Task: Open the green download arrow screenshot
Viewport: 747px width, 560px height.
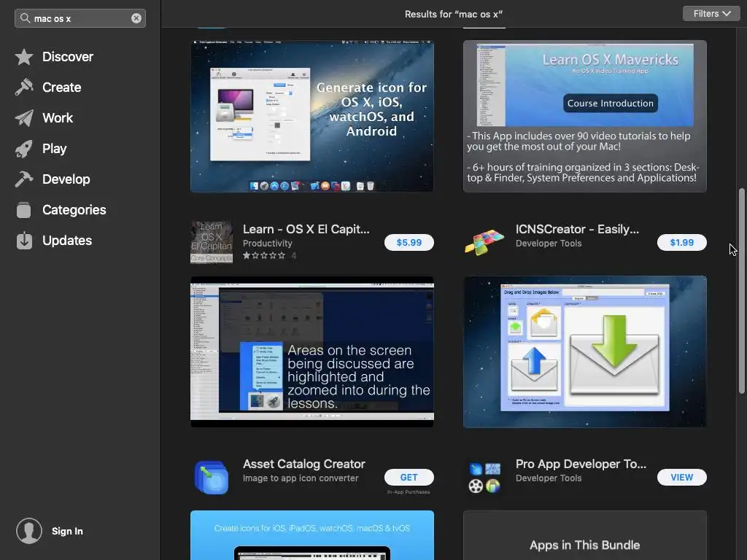Action: pyautogui.click(x=585, y=351)
